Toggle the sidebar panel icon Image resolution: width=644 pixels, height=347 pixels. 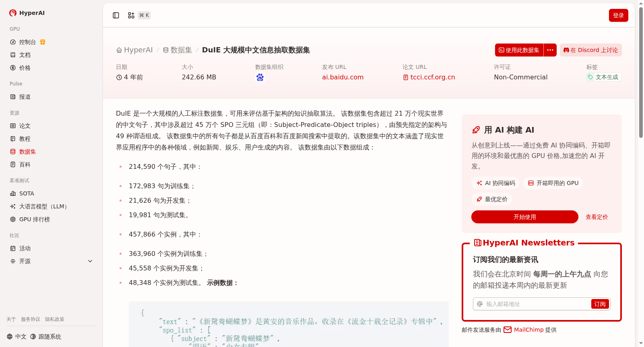[x=116, y=15]
